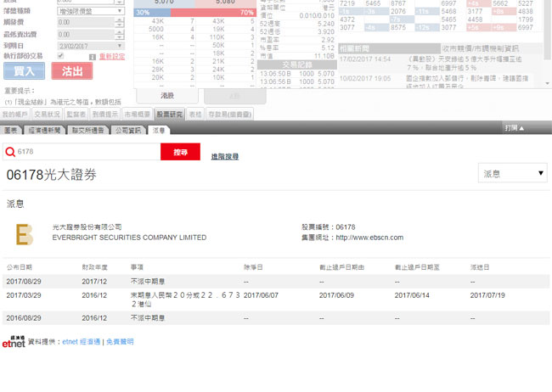552x392 pixels.
Task: Open the 10/02/2017 19:05 news headline
Action: 466,82
